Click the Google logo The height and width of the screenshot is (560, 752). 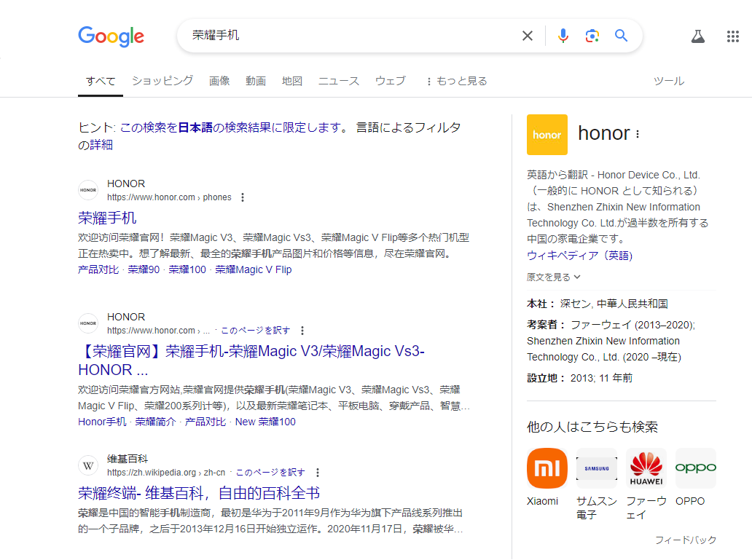[x=111, y=36]
